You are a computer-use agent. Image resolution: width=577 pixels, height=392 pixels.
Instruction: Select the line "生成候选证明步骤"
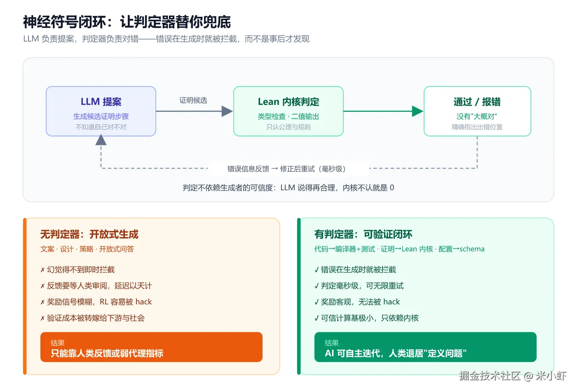pos(101,117)
